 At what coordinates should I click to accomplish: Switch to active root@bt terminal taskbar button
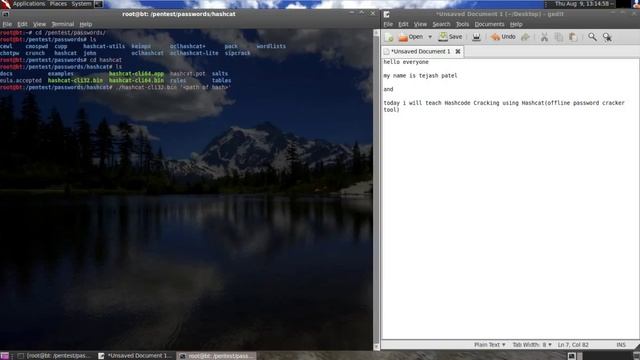[x=217, y=356]
